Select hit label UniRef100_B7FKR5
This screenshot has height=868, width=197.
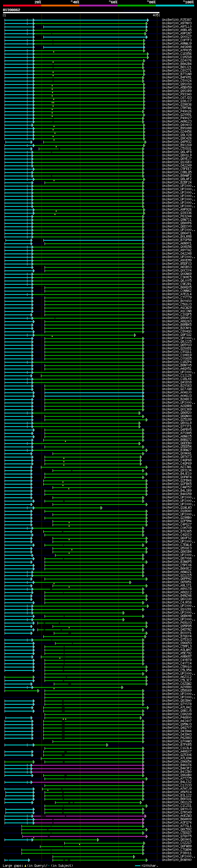coord(177,744)
